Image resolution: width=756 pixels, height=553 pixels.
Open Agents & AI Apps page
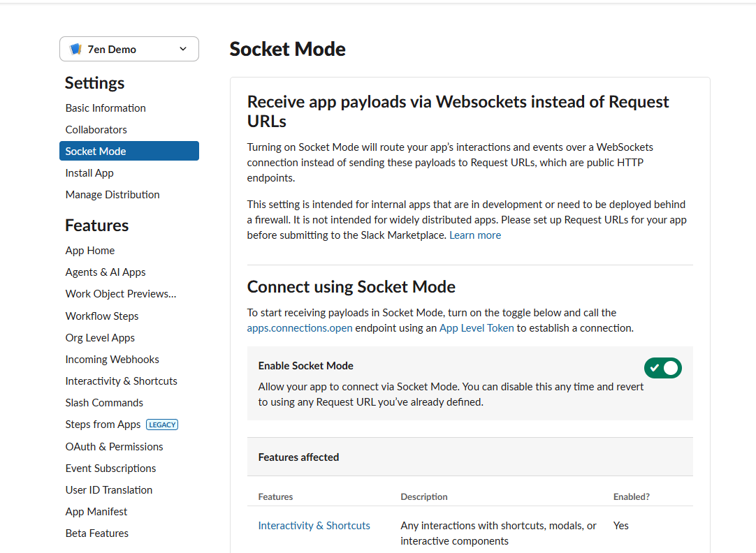click(106, 272)
